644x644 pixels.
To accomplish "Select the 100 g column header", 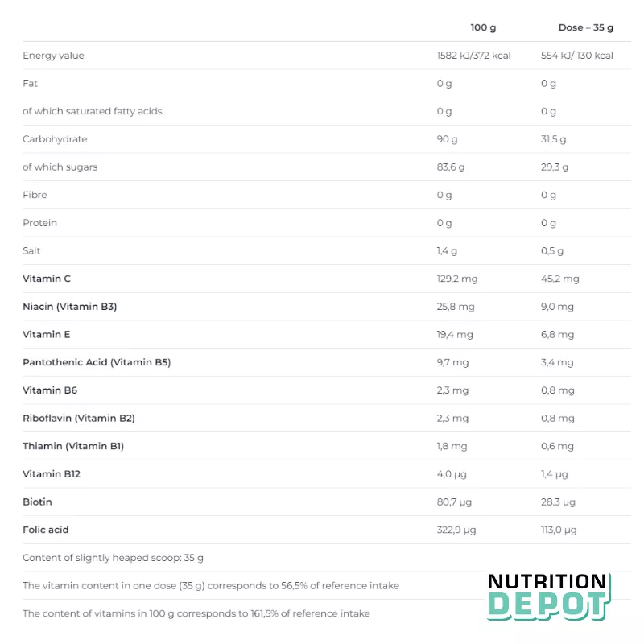I will point(483,27).
